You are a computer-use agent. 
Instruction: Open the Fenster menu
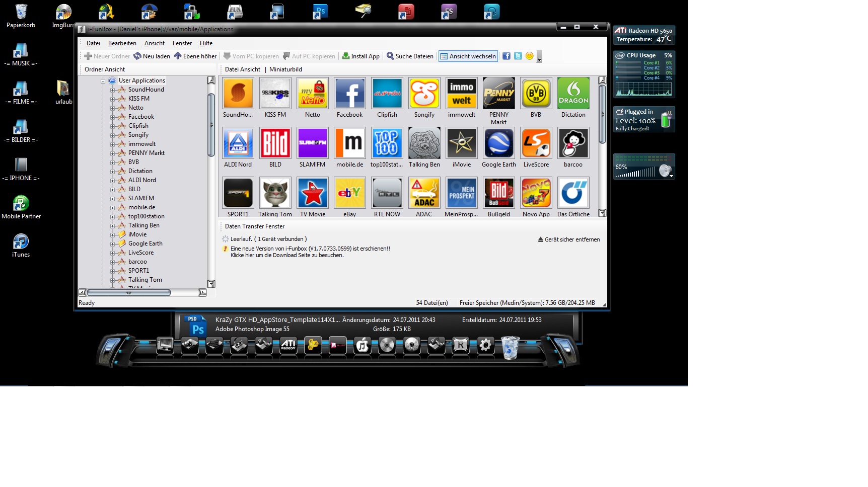click(x=182, y=43)
